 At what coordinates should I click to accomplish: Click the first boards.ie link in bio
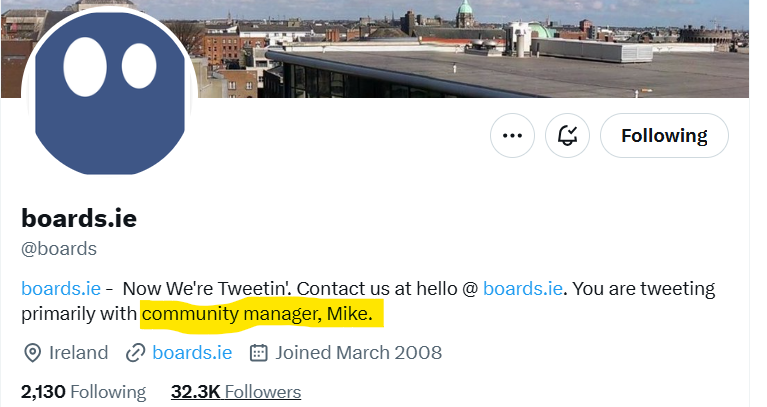point(61,289)
